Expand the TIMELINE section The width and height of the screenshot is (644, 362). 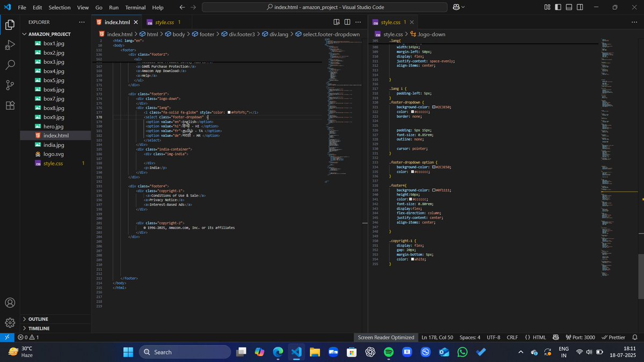39,328
